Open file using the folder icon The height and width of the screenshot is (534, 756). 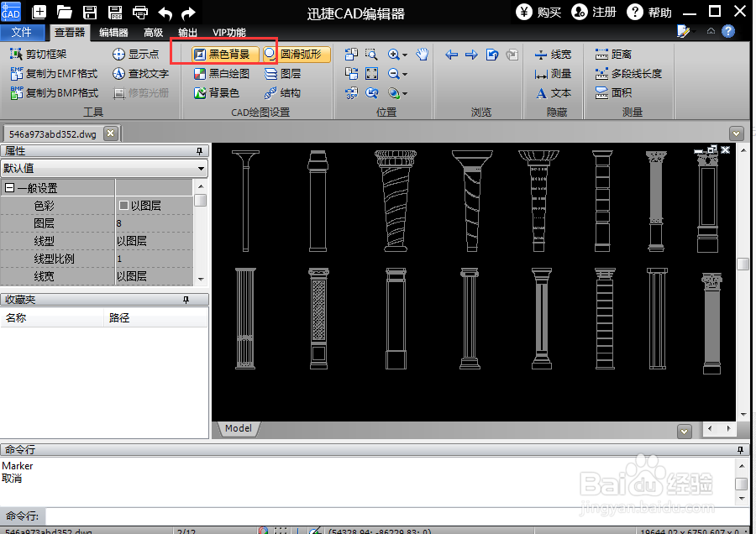pyautogui.click(x=64, y=13)
